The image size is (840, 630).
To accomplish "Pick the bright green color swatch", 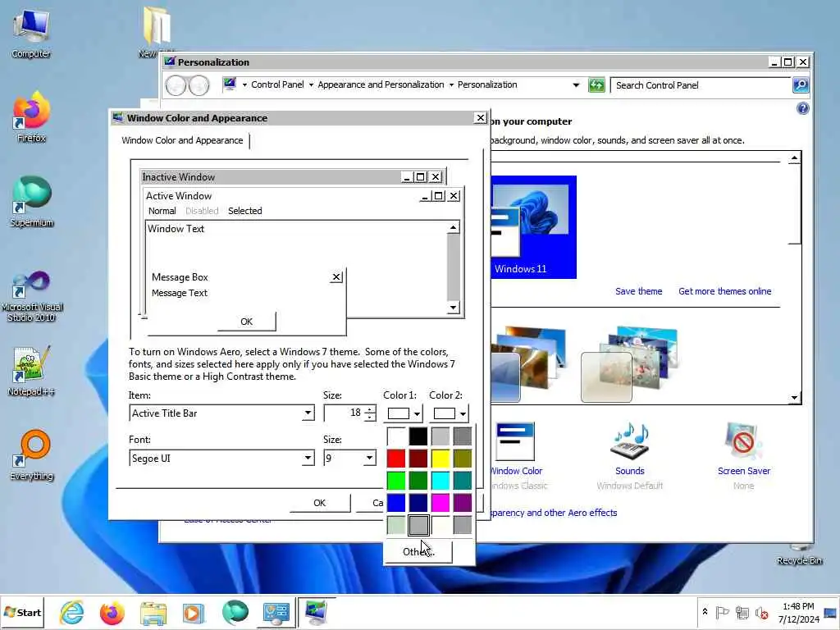I will (x=396, y=481).
